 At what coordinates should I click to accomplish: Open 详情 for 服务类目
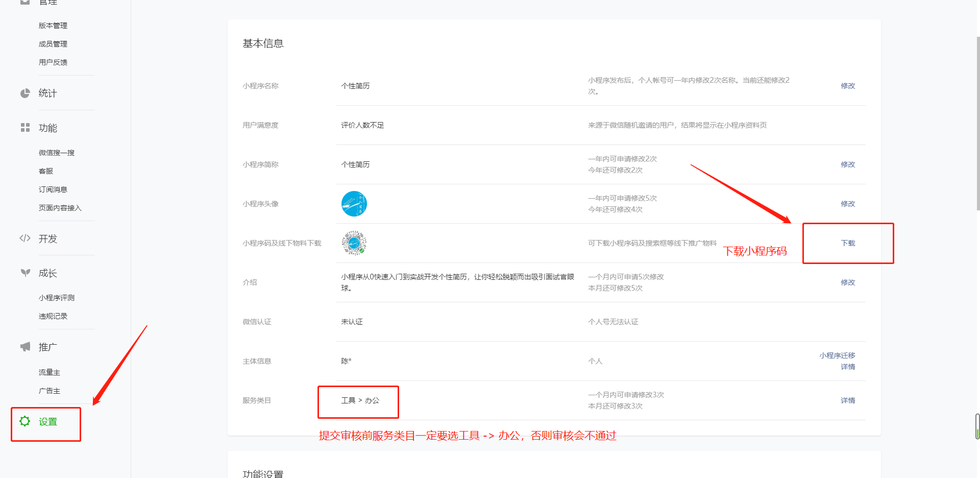click(848, 400)
